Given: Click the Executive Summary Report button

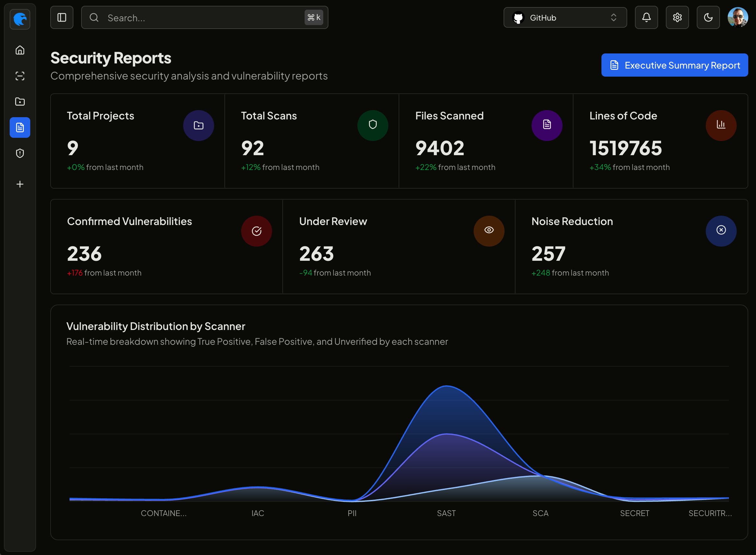Looking at the screenshot, I should (x=674, y=65).
